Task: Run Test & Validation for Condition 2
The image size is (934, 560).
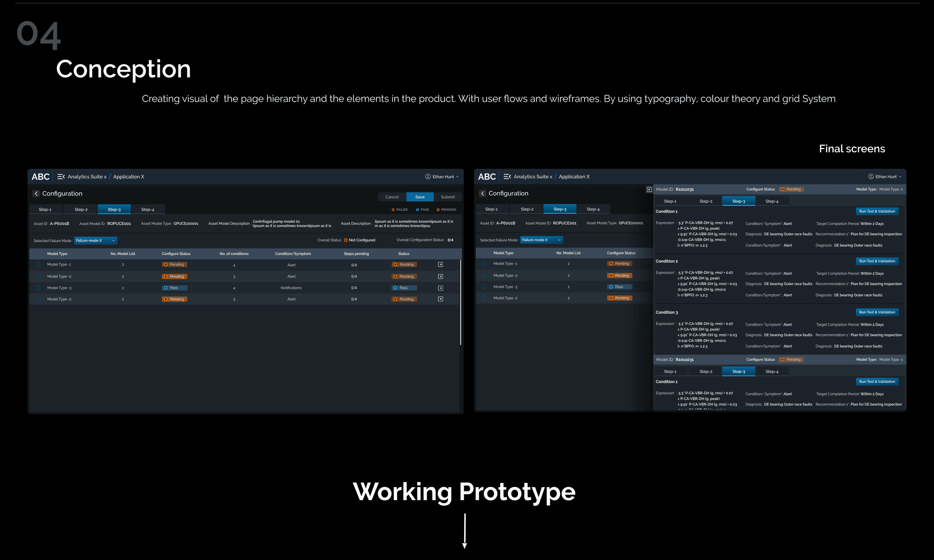Action: tap(877, 261)
